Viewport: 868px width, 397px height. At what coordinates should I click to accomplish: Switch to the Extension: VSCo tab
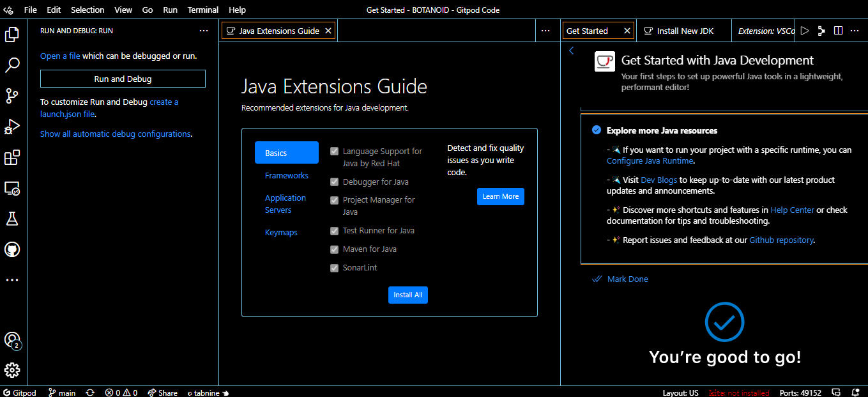tap(764, 31)
